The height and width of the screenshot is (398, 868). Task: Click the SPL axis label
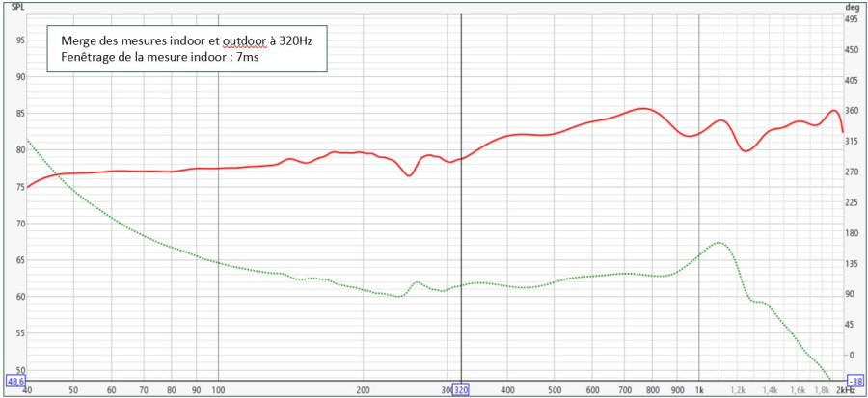point(16,6)
